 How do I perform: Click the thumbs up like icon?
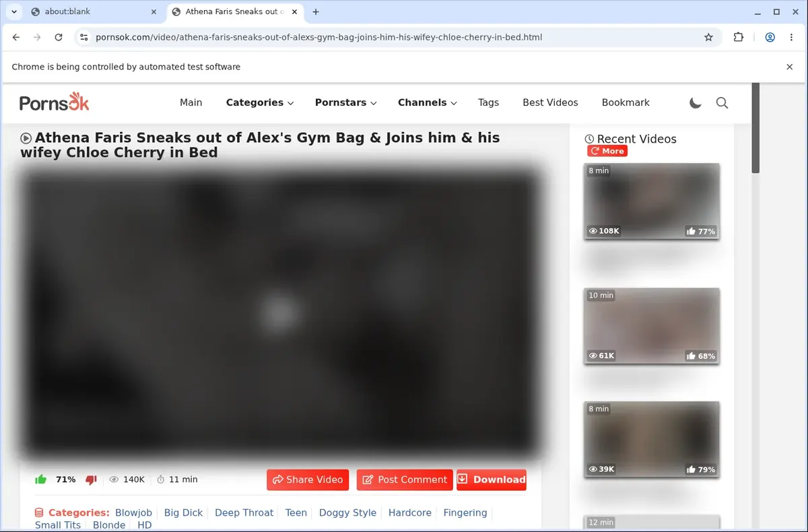(x=41, y=479)
